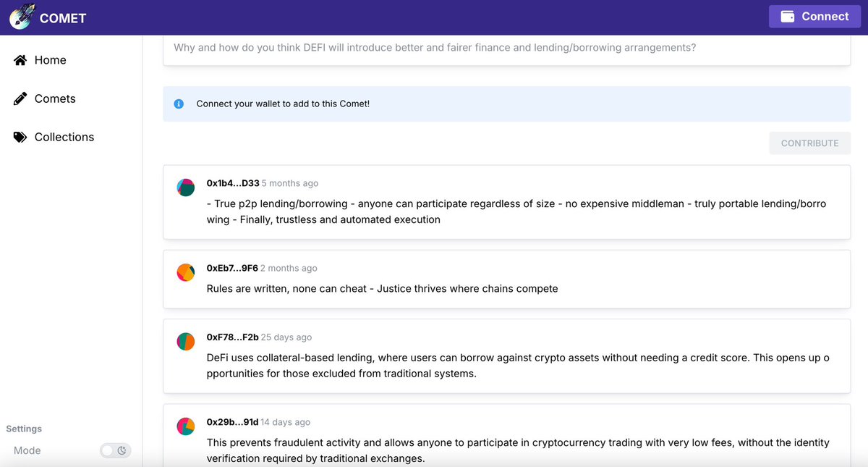Select the address 0x29b...91d
The height and width of the screenshot is (467, 868).
tap(231, 422)
